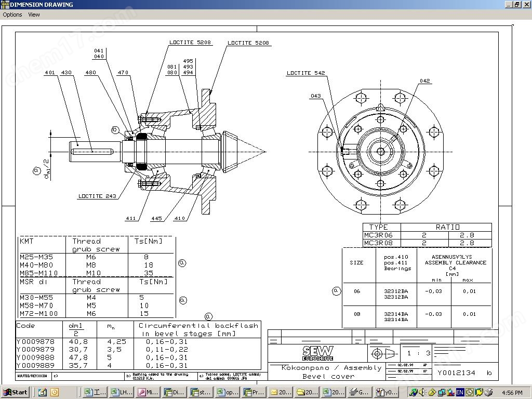Screen dimensions: 532x399
Task: Switch to the st... taskbar window
Action: tap(201, 392)
